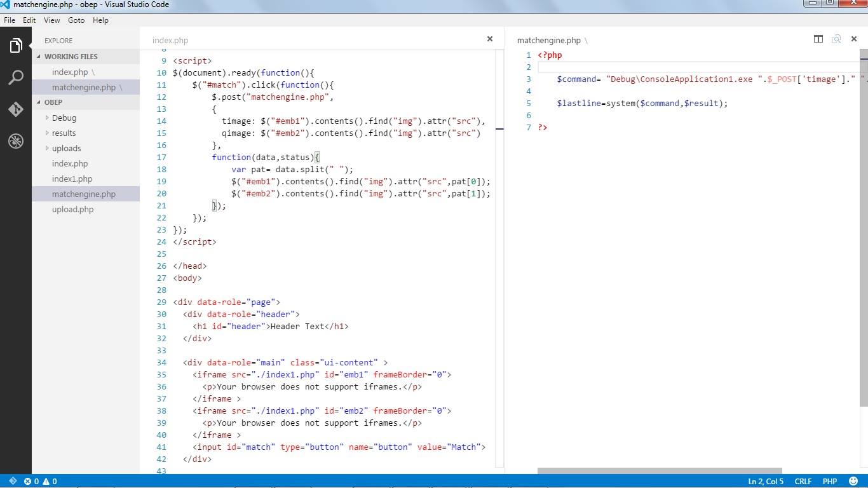Click the Ln 2, Col 5 cursor position indicator
Screen dimensions: 868x488
click(x=766, y=481)
